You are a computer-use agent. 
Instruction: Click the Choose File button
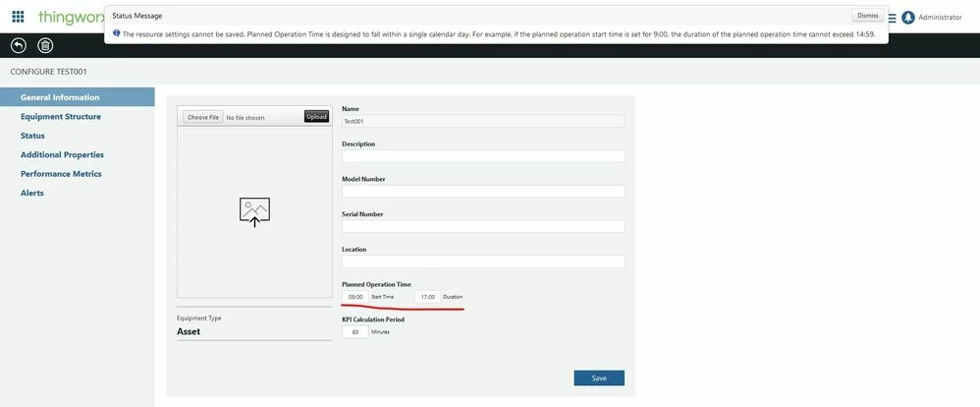(x=203, y=117)
